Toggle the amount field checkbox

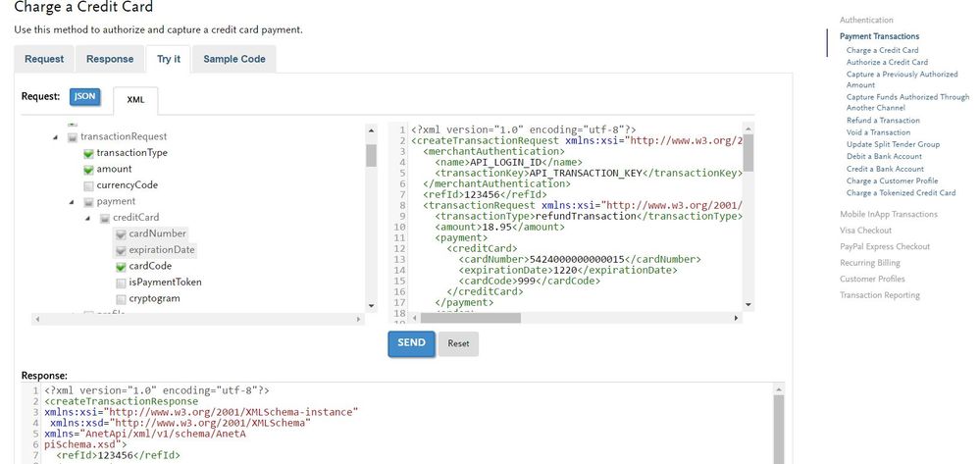(x=88, y=169)
